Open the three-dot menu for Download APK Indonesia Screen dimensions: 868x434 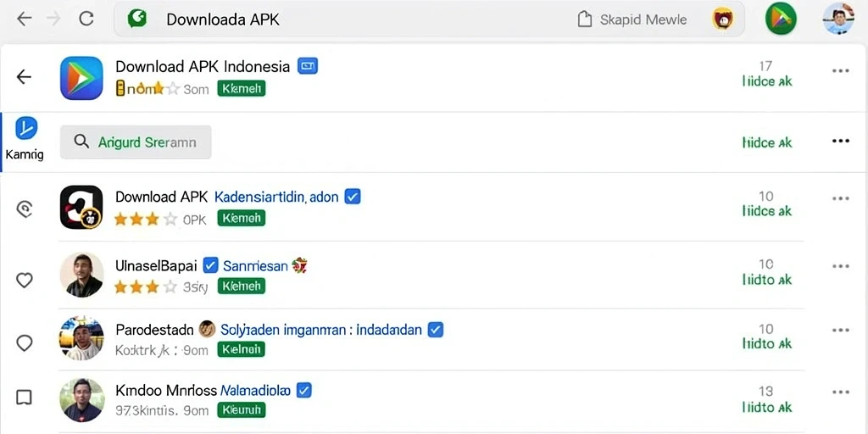click(840, 71)
